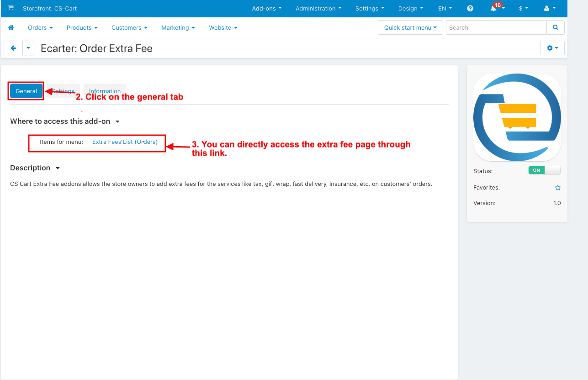Open the Marketing menu
Viewport: 588px width, 380px height.
(178, 28)
